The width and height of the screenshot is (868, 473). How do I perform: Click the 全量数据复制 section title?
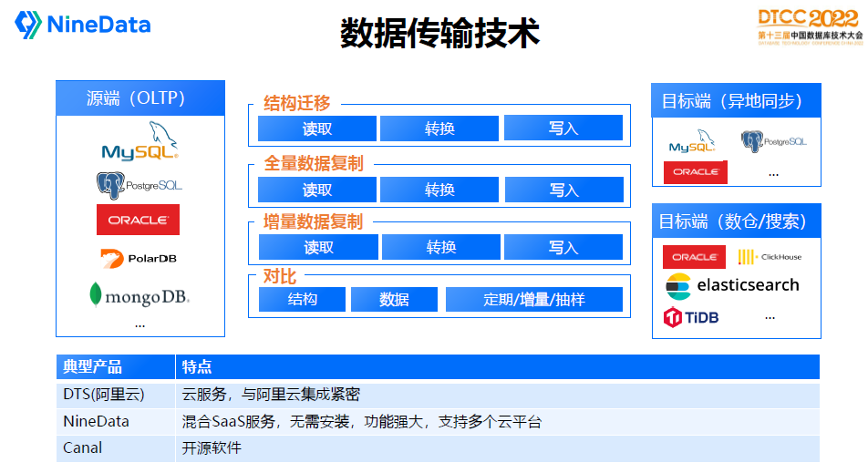[x=314, y=163]
